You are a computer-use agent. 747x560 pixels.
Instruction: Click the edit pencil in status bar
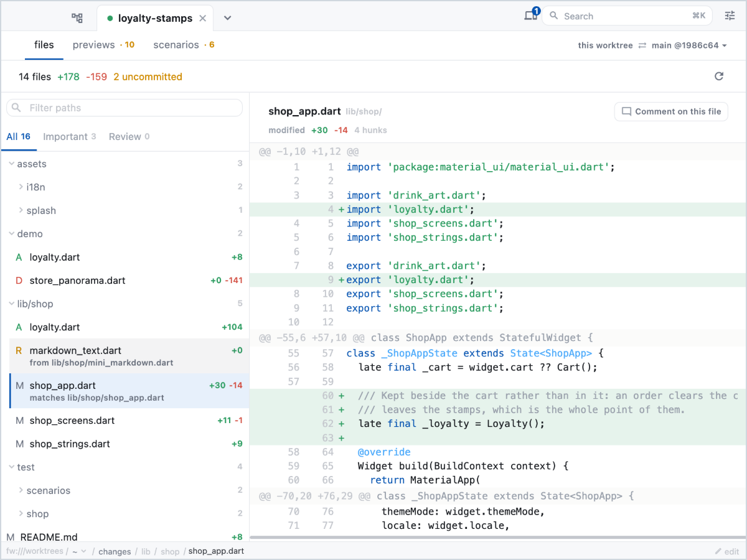pyautogui.click(x=726, y=551)
